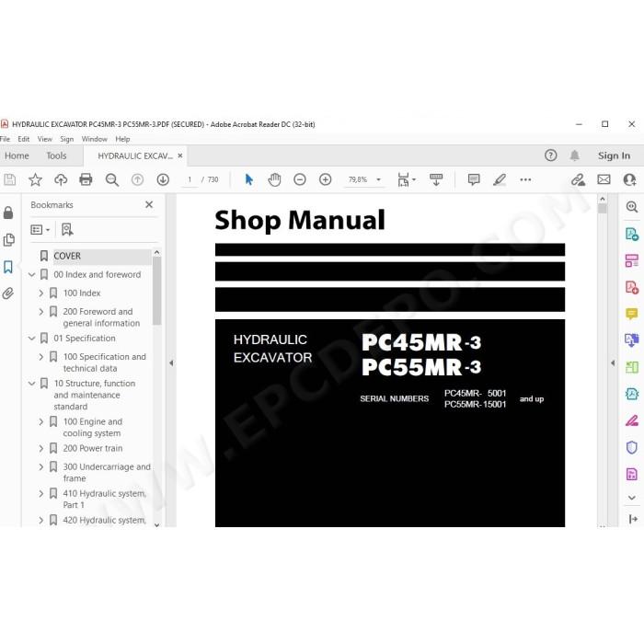This screenshot has height=644, width=644.
Task: Open the account share profile icon
Action: tap(629, 179)
